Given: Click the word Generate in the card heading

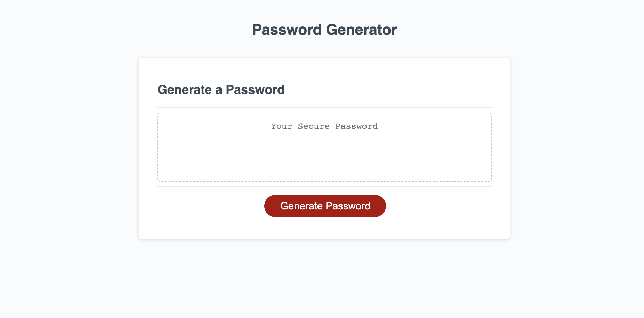Looking at the screenshot, I should click(x=184, y=90).
